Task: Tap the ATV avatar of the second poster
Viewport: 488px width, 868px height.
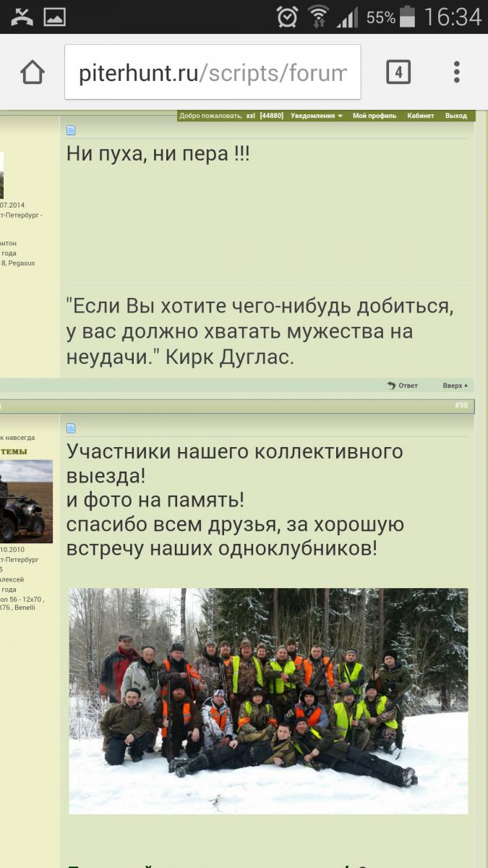Action: 26,501
